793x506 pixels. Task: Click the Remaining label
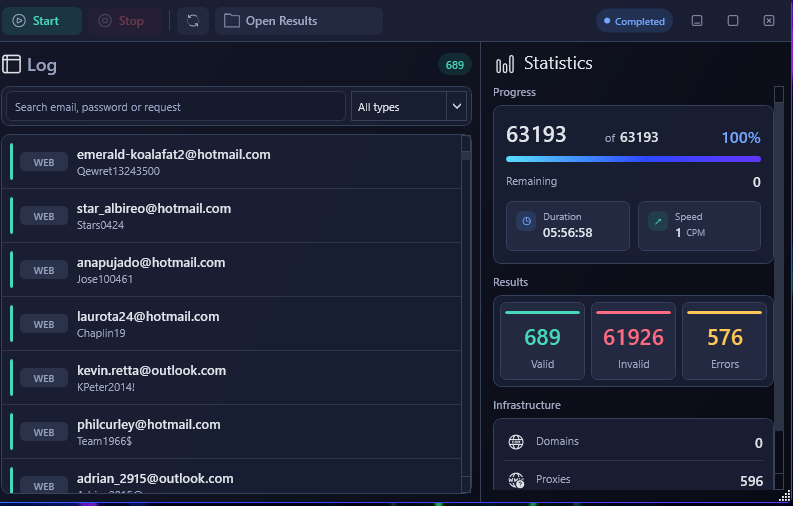point(532,181)
